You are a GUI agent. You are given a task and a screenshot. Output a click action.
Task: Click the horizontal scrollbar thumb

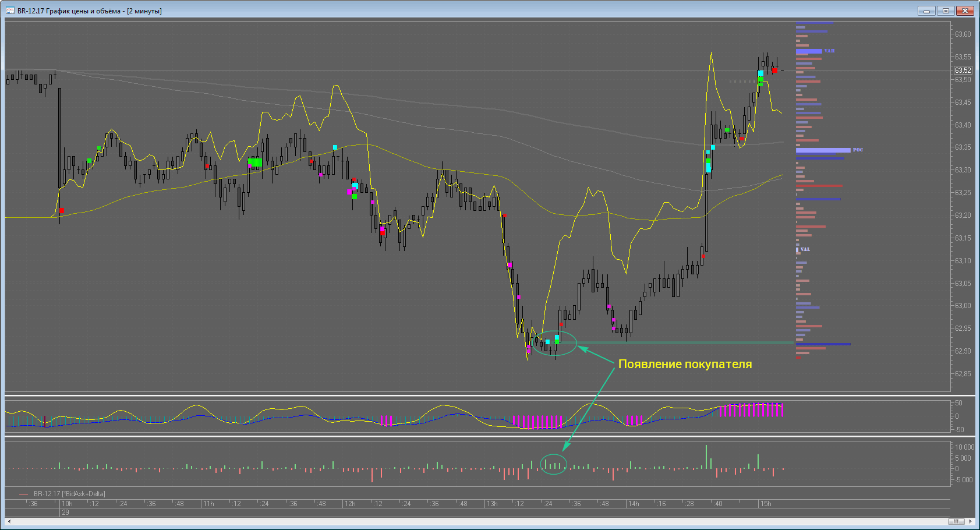point(957,521)
